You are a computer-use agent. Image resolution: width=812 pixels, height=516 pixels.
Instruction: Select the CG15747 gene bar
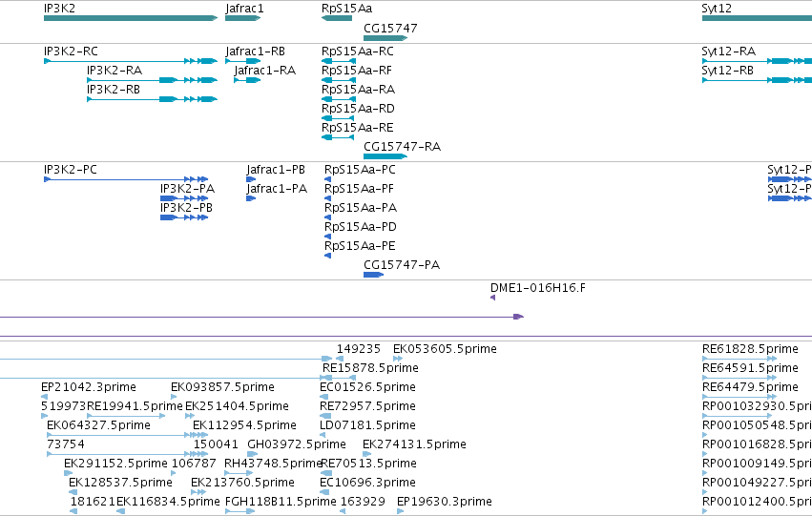click(x=385, y=38)
